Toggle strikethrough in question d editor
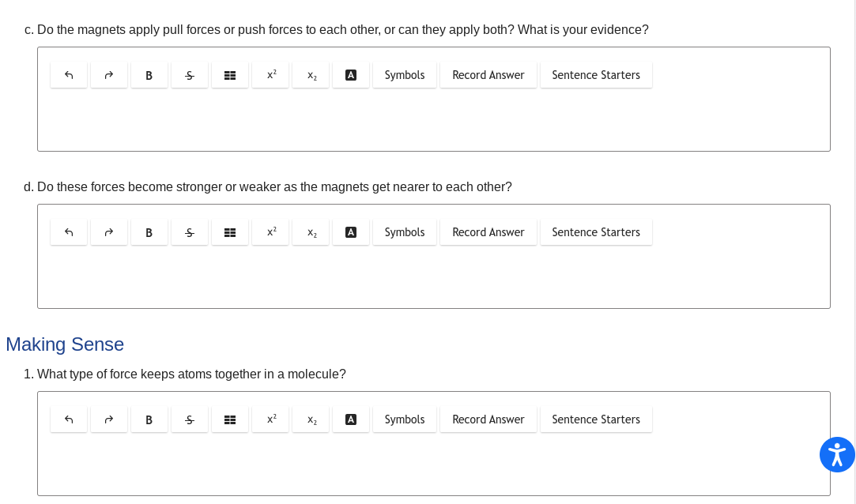The width and height of the screenshot is (856, 504). tap(190, 232)
